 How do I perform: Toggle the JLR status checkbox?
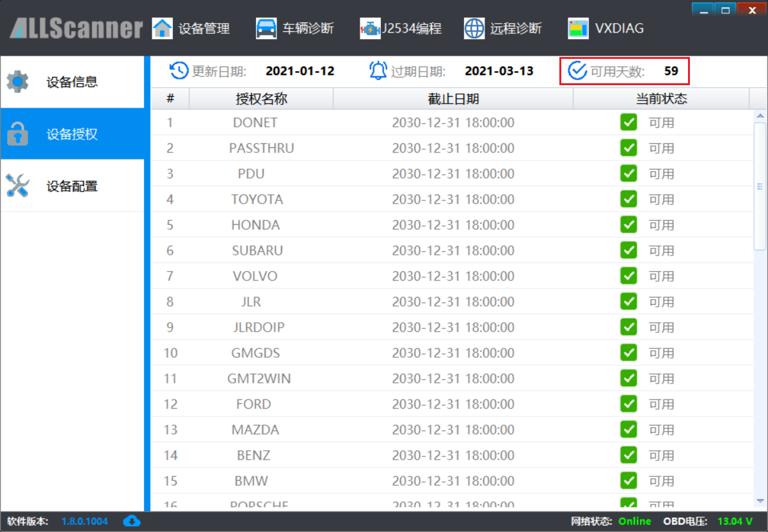(628, 301)
